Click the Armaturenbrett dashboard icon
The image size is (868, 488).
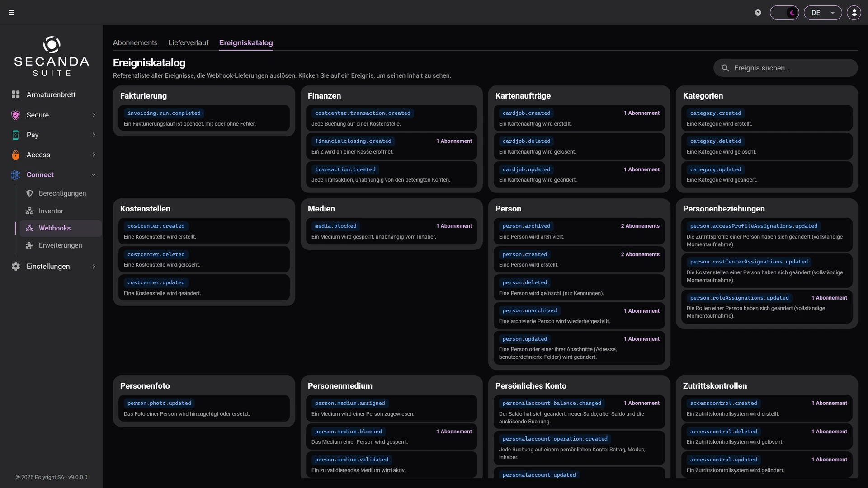[16, 94]
